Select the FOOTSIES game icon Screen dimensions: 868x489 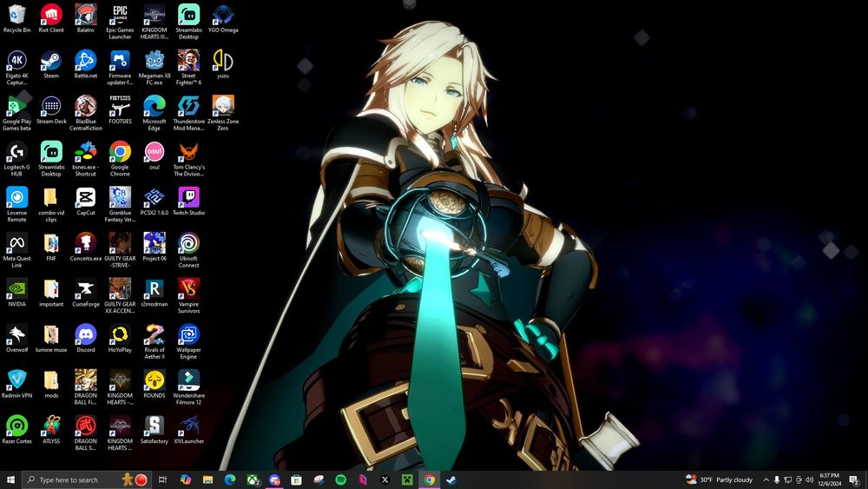coord(120,109)
